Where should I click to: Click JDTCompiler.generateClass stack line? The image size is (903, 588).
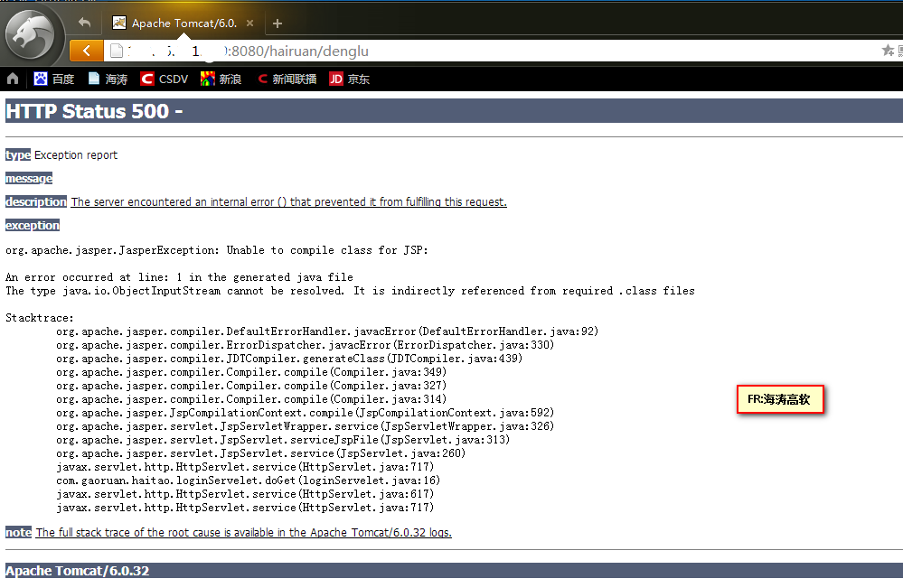tap(289, 359)
